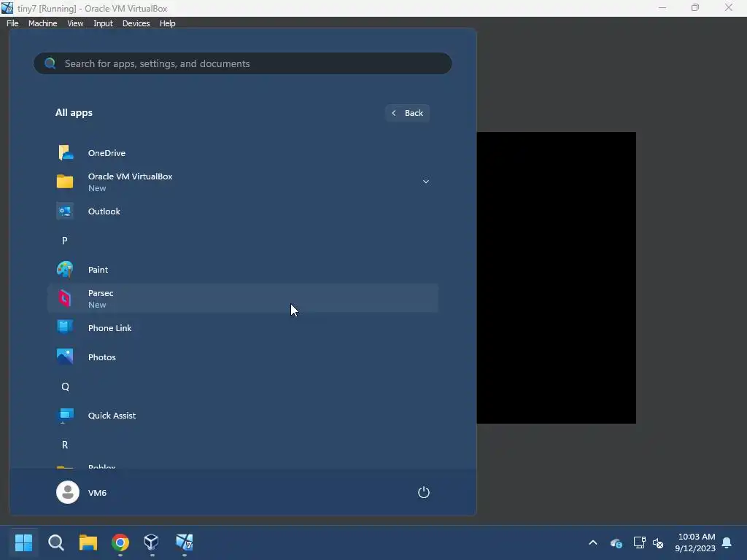This screenshot has height=560, width=747.
Task: Click the Photos text label
Action: pos(102,357)
